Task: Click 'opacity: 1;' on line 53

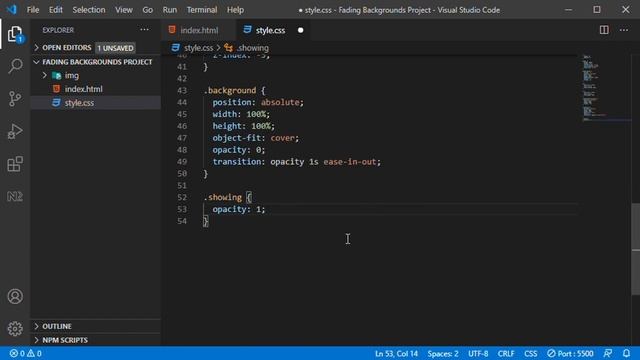Action: (x=239, y=209)
